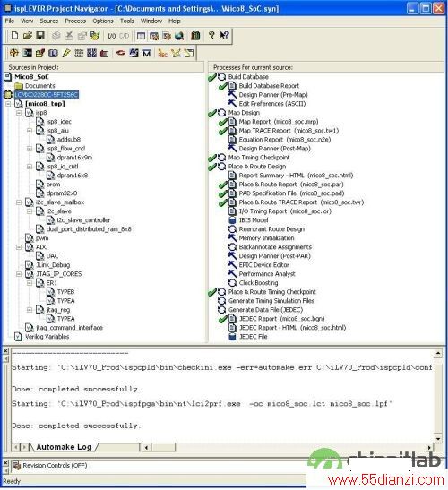Collapse the isp8 tree node
448x490 pixels.
[x=19, y=113]
